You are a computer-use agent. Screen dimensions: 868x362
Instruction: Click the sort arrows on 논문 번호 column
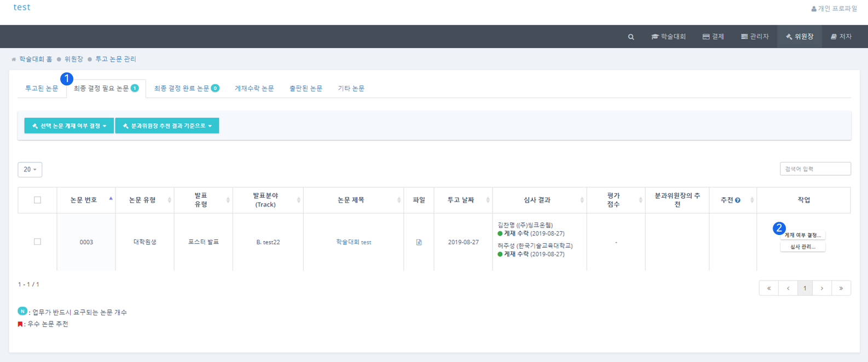(111, 200)
